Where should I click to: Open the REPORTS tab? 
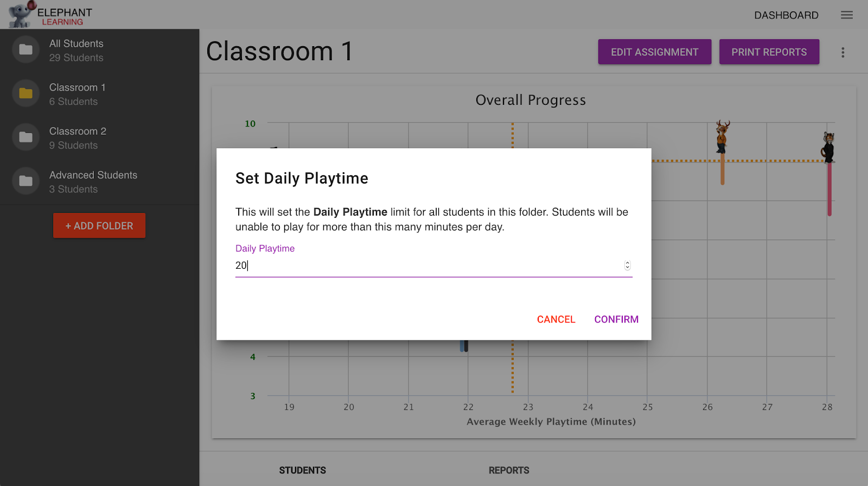[509, 470]
